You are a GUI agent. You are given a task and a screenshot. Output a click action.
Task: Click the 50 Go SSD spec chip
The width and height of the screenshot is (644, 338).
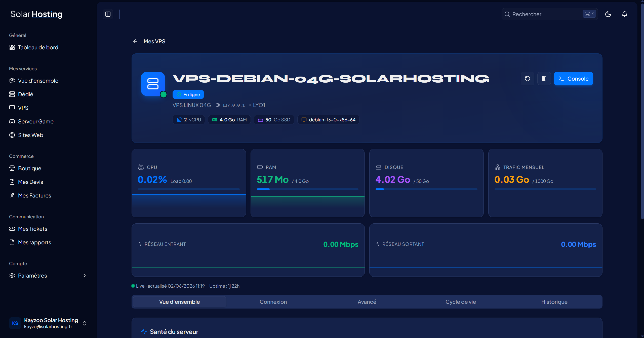[274, 120]
